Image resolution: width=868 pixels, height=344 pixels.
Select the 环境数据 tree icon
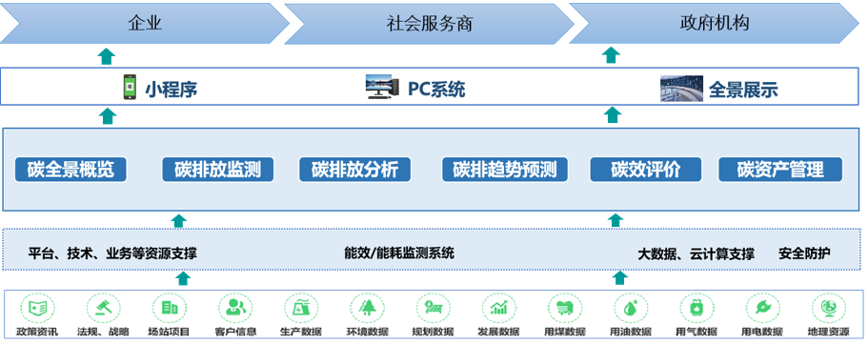367,308
